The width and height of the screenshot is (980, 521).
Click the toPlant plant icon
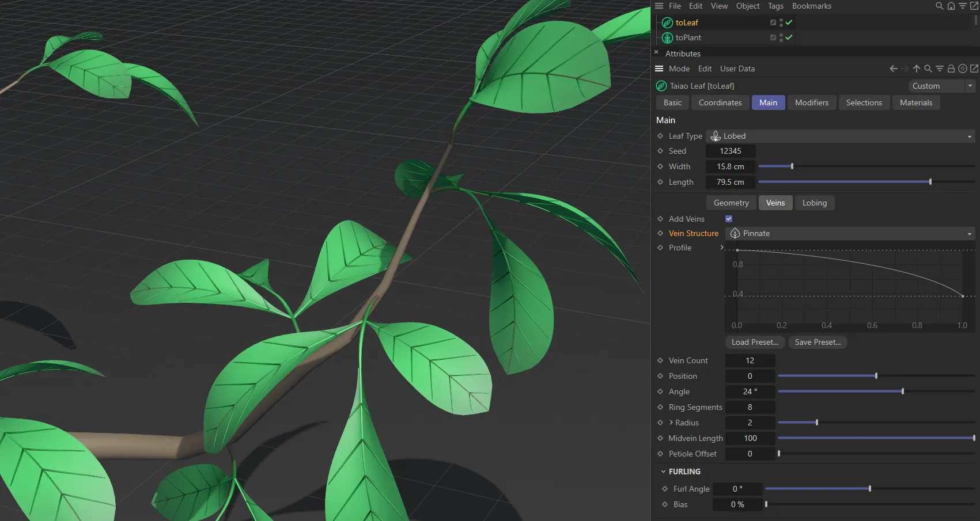click(667, 37)
